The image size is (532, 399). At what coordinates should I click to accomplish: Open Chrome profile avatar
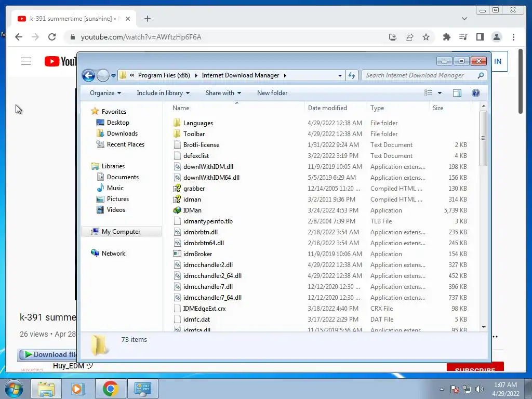coord(496,37)
